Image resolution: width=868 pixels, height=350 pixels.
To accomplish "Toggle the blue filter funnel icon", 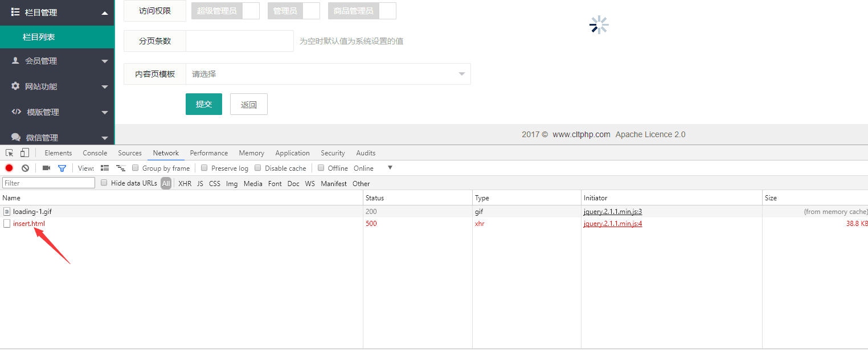I will pyautogui.click(x=62, y=168).
